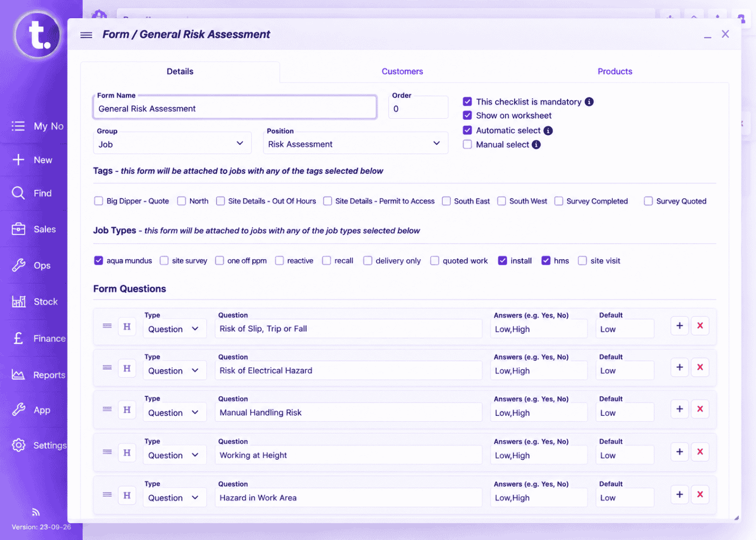Open the hamburger menu beside the form title
Viewport: 756px width, 540px height.
pos(86,35)
